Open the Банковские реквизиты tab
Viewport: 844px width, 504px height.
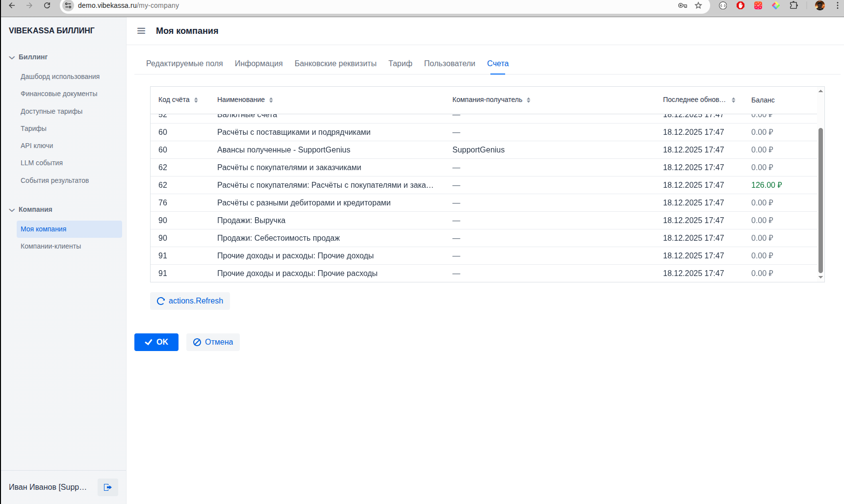click(335, 64)
